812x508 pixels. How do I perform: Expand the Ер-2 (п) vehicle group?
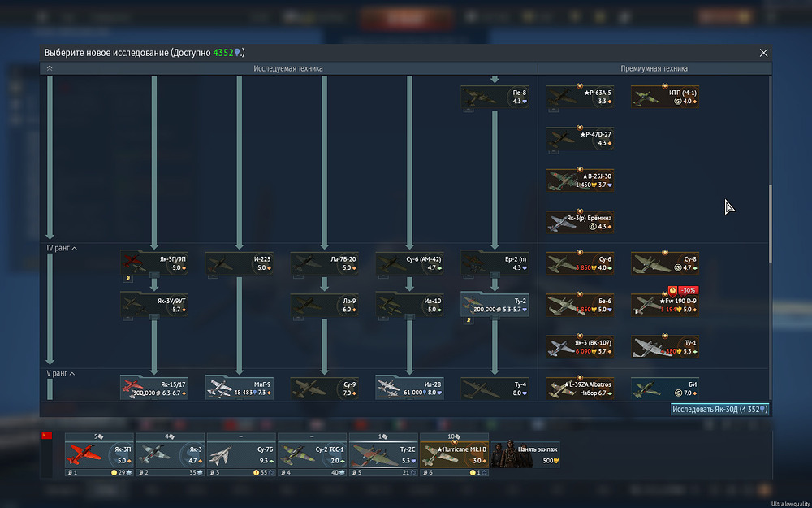click(495, 275)
